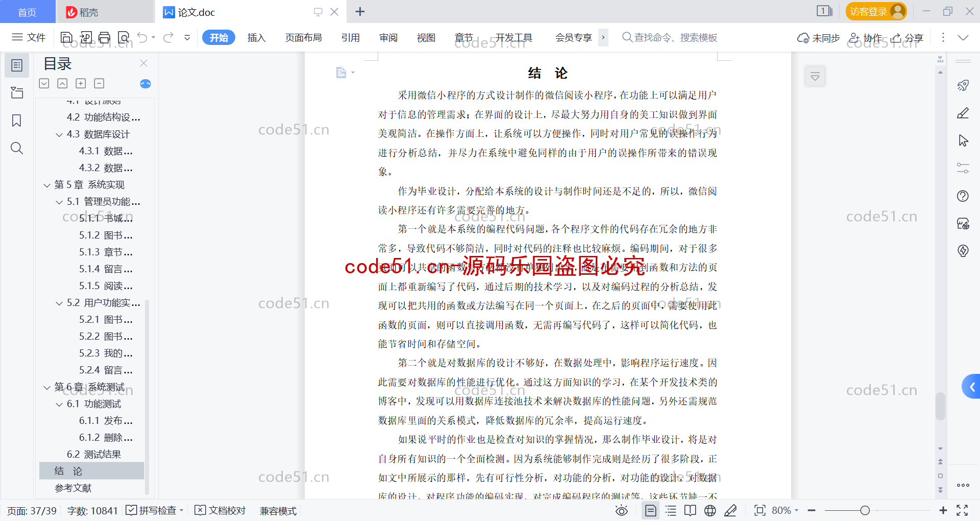Click the collapse-all minus icon in outline panel
Screen dimensions: 980x521
pos(99,83)
